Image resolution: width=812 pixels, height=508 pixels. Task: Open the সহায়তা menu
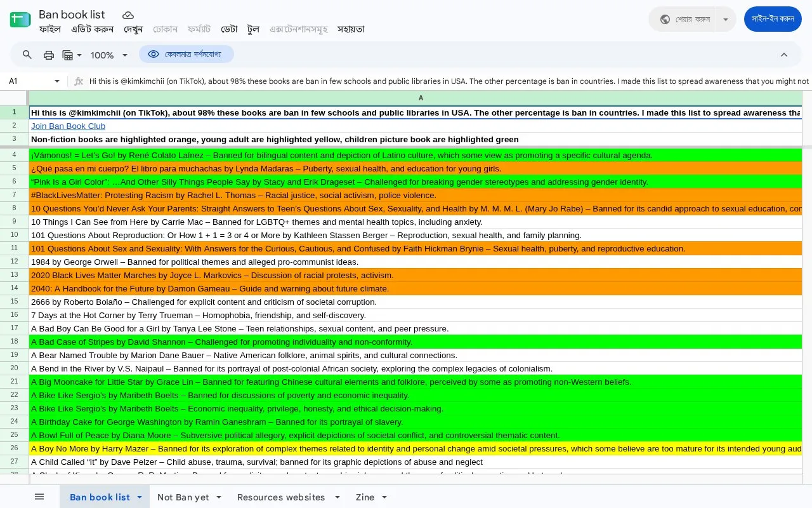coord(351,29)
